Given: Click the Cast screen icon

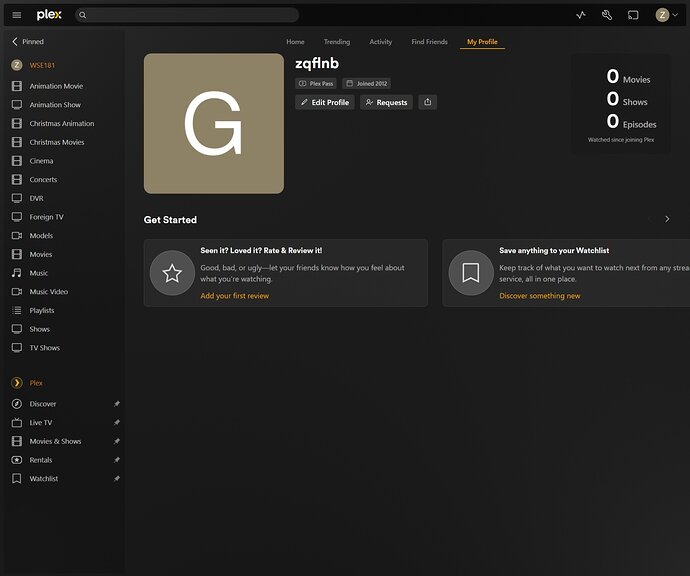Looking at the screenshot, I should click(633, 15).
